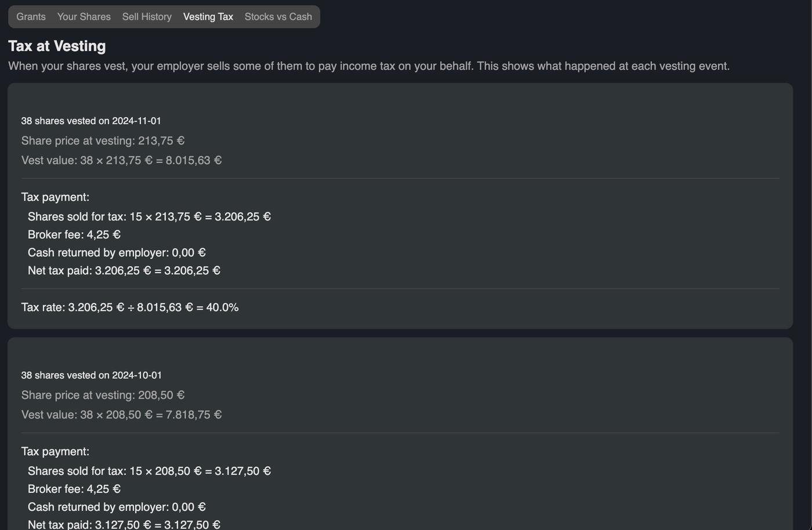The image size is (812, 530).
Task: Click the net tax paid 3.127,50 € line
Action: point(124,525)
